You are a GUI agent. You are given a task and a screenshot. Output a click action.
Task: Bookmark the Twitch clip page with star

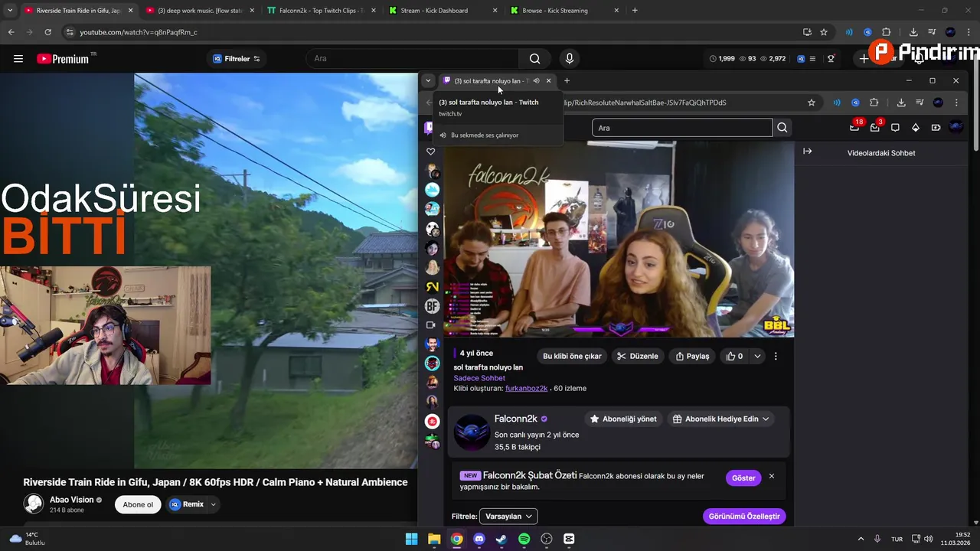(812, 103)
